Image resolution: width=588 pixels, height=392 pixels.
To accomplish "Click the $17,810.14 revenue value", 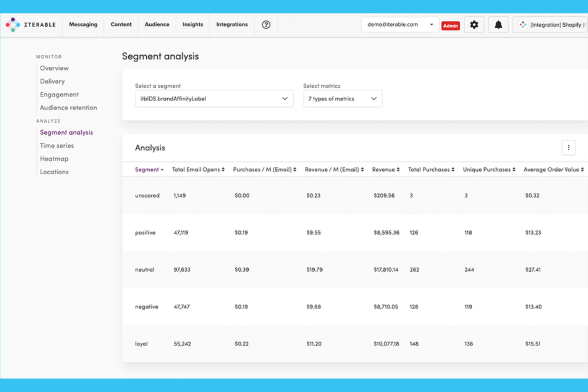I will [x=386, y=270].
